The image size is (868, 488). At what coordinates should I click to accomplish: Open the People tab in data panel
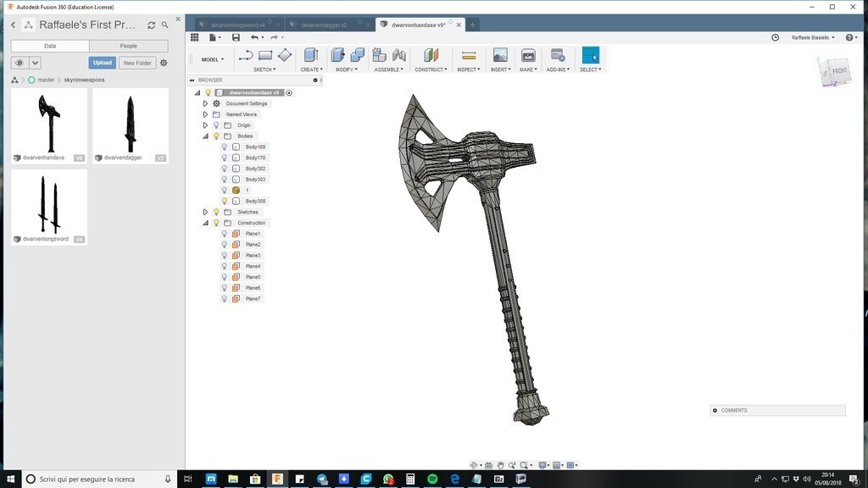click(x=128, y=46)
